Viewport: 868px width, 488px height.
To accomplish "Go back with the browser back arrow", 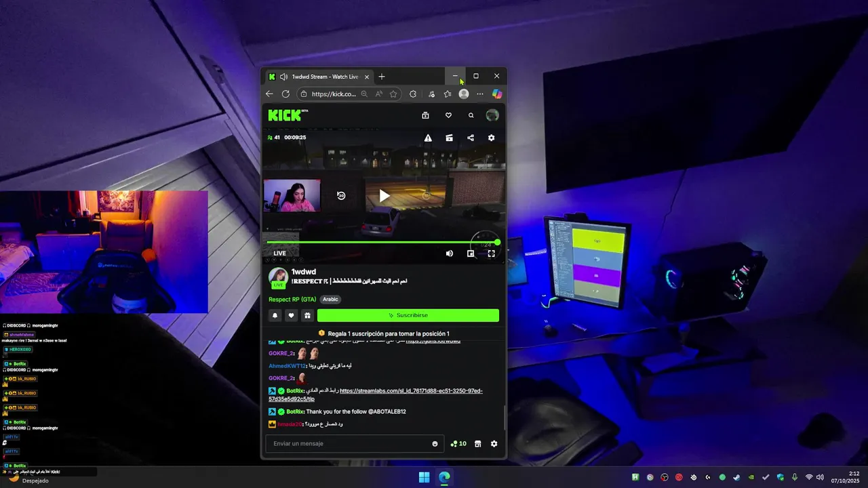I will 269,94.
